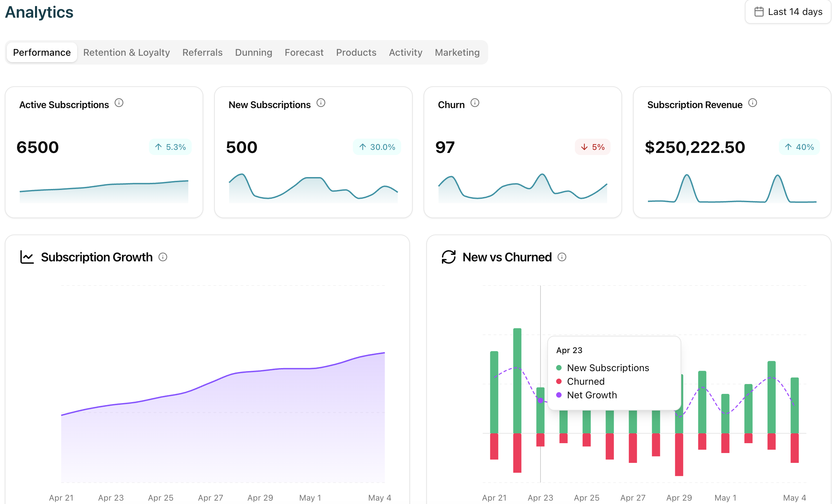Go to the Dunning tab
This screenshot has height=504, width=840.
pos(254,52)
